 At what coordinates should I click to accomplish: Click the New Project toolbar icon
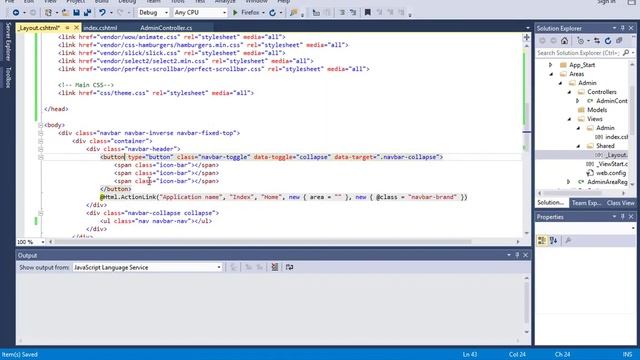point(48,13)
